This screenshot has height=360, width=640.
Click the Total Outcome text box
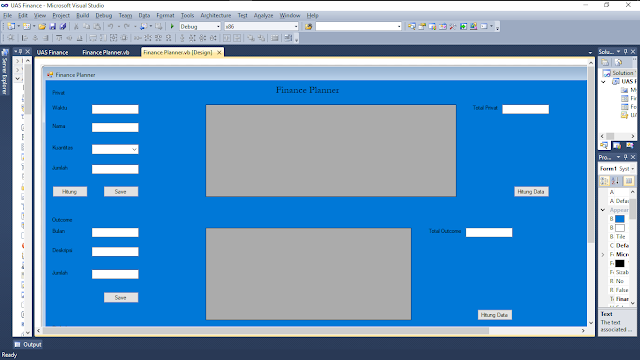(489, 233)
